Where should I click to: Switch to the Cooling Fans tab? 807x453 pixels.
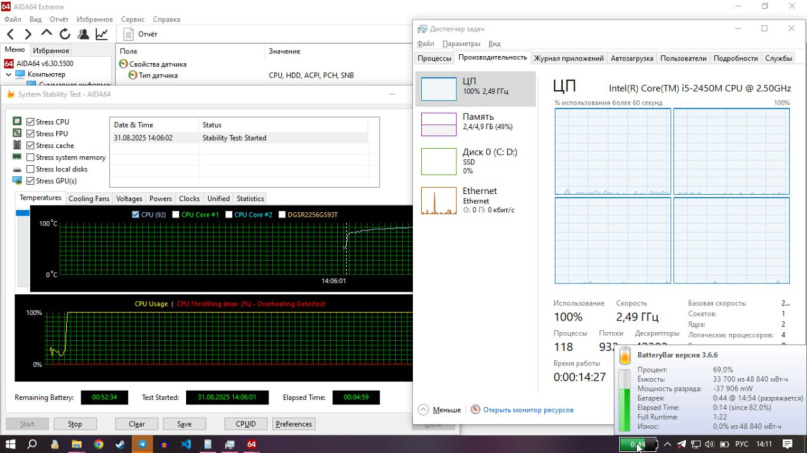pyautogui.click(x=89, y=198)
